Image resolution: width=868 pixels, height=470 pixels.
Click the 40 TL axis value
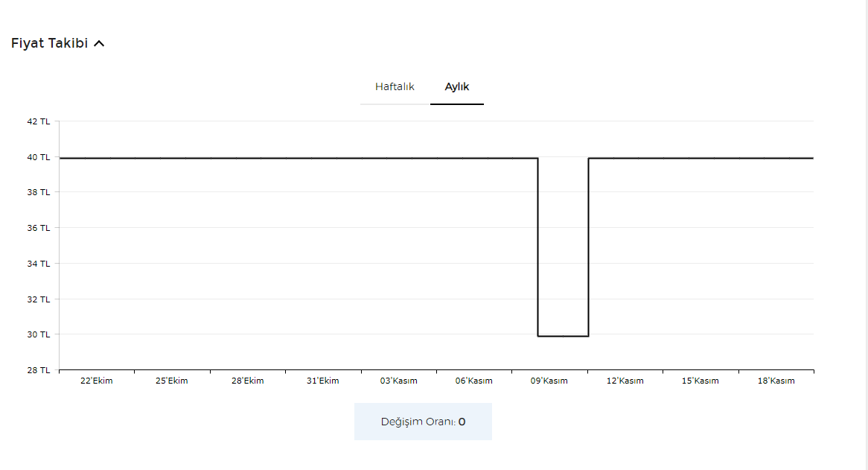[x=38, y=157]
